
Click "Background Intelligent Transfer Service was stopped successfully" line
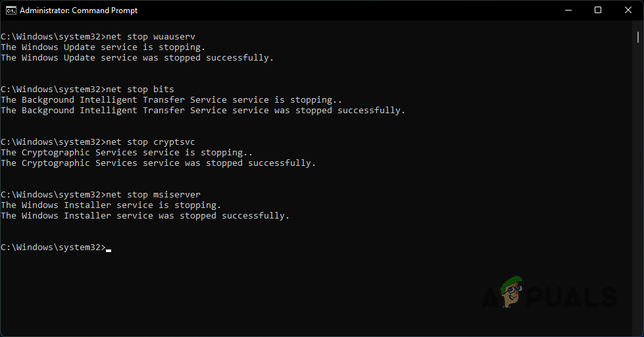point(203,111)
